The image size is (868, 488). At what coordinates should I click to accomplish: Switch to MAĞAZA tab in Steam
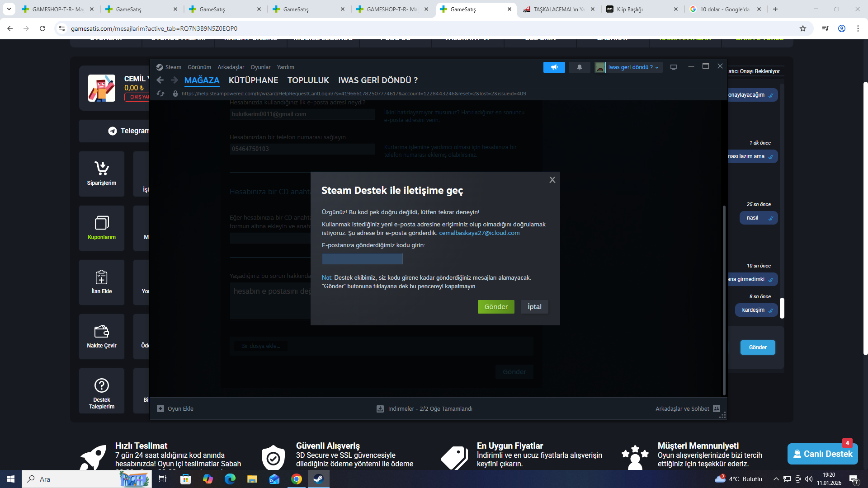[202, 80]
